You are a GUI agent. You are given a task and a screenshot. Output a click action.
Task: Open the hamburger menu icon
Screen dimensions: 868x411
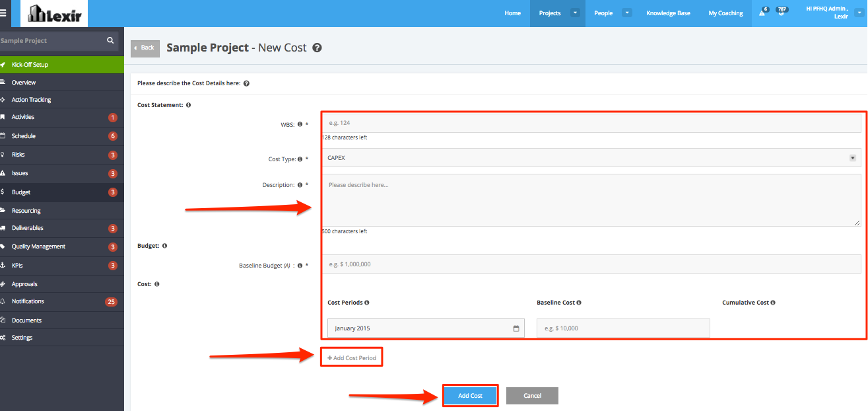pos(3,13)
